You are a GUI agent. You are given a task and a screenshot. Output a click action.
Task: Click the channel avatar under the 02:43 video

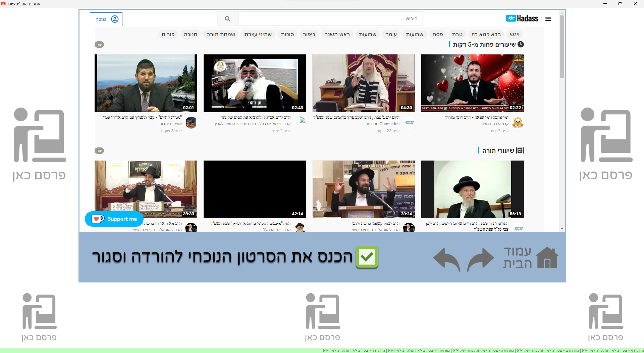coord(300,121)
